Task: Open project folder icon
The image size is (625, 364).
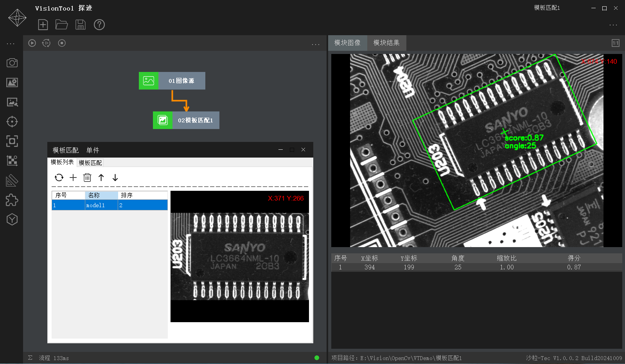Action: (61, 25)
